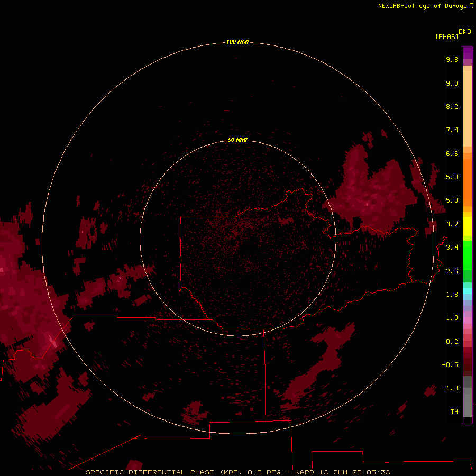Click the 1.8 value on the color scale
476x476 pixels.
[452, 295]
